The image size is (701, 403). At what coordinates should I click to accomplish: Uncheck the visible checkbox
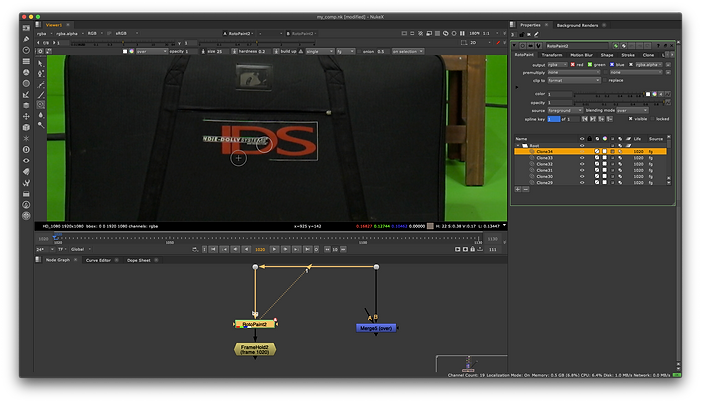[630, 119]
